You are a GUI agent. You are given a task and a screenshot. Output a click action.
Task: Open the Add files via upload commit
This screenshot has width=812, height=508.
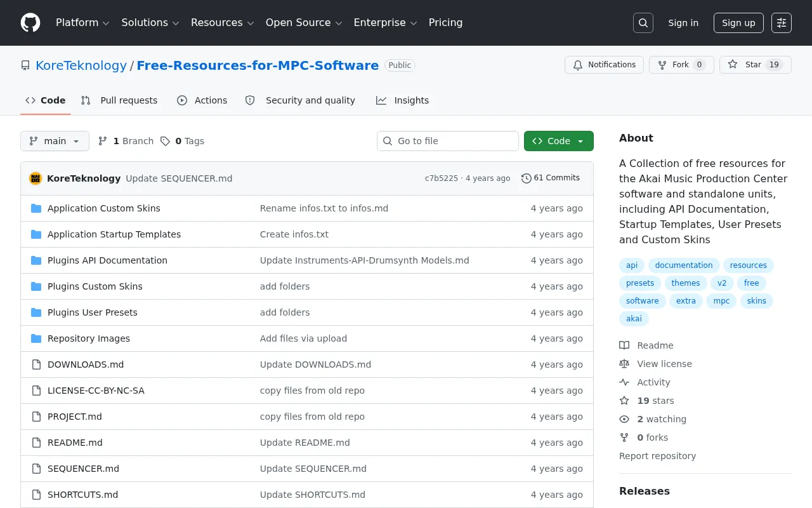303,338
